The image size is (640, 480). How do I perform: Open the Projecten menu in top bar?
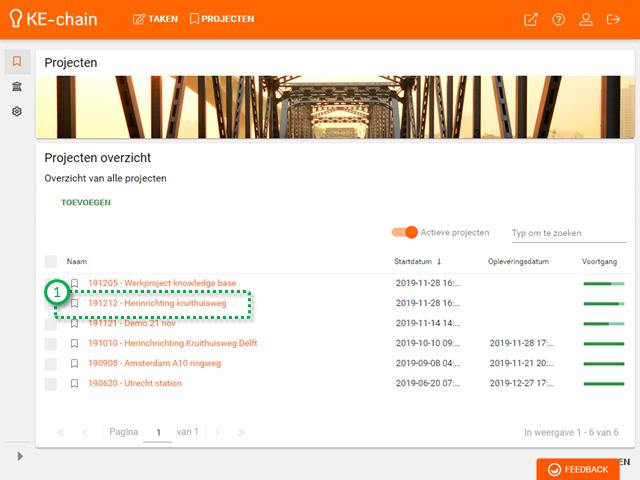(x=221, y=19)
